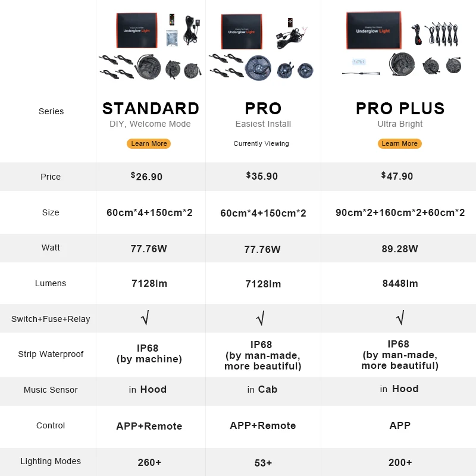Open the STANDARD kit product image

(x=151, y=46)
